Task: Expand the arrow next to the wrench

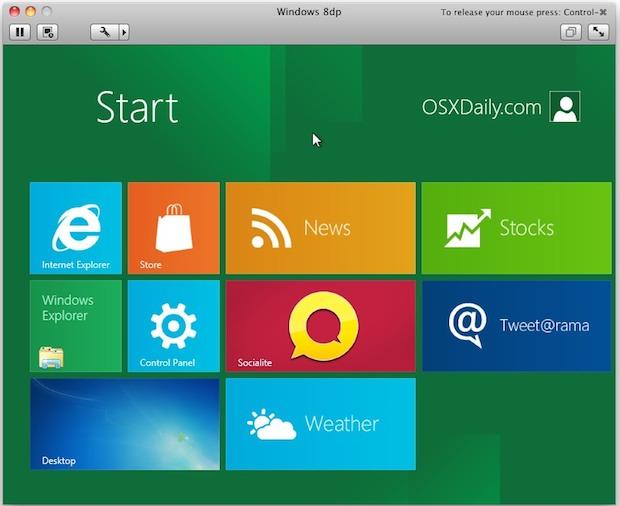Action: [x=124, y=32]
